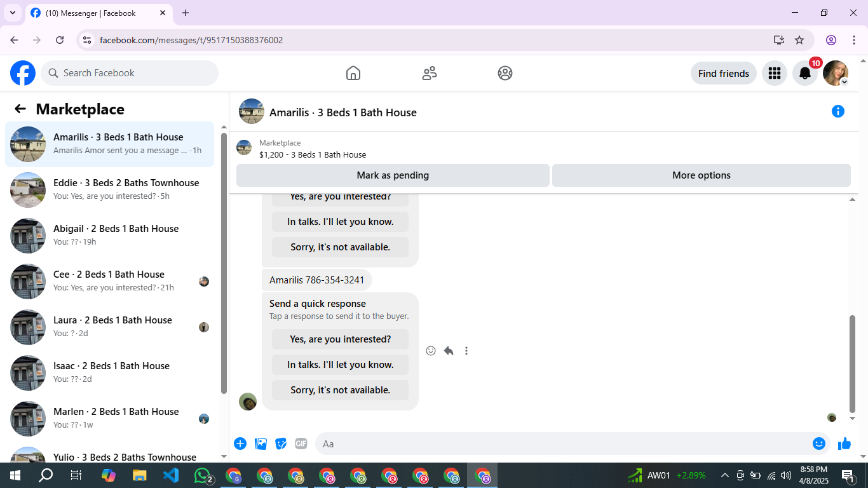Send lower 'Sorry, it's not available.' response
This screenshot has height=488, width=868.
tap(341, 390)
